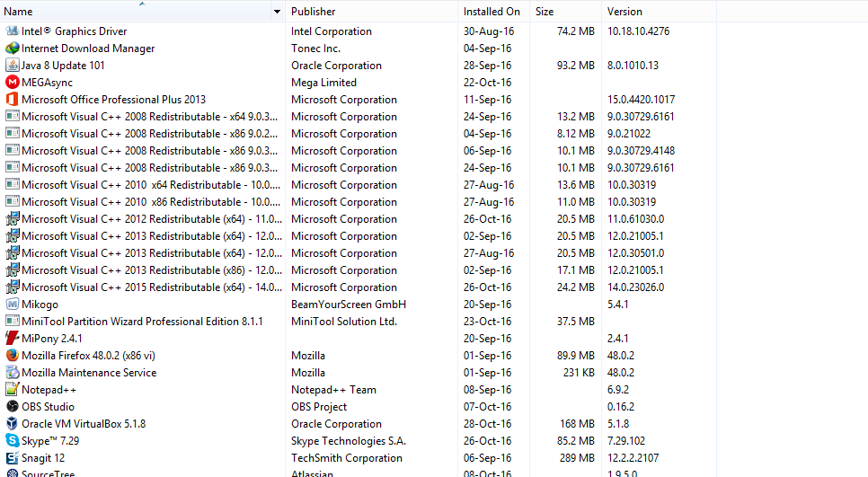Select the Notepad++ icon
Image resolution: width=868 pixels, height=477 pixels.
click(x=13, y=390)
